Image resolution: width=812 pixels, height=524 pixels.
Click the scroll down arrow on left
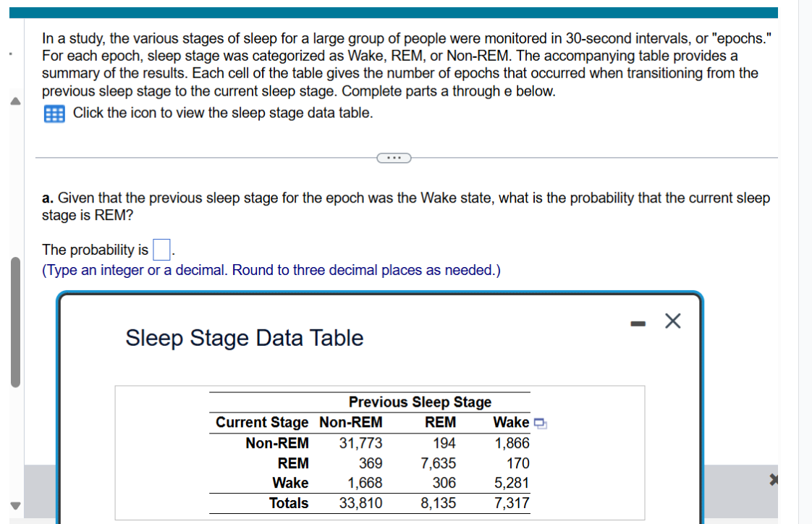pos(15,505)
